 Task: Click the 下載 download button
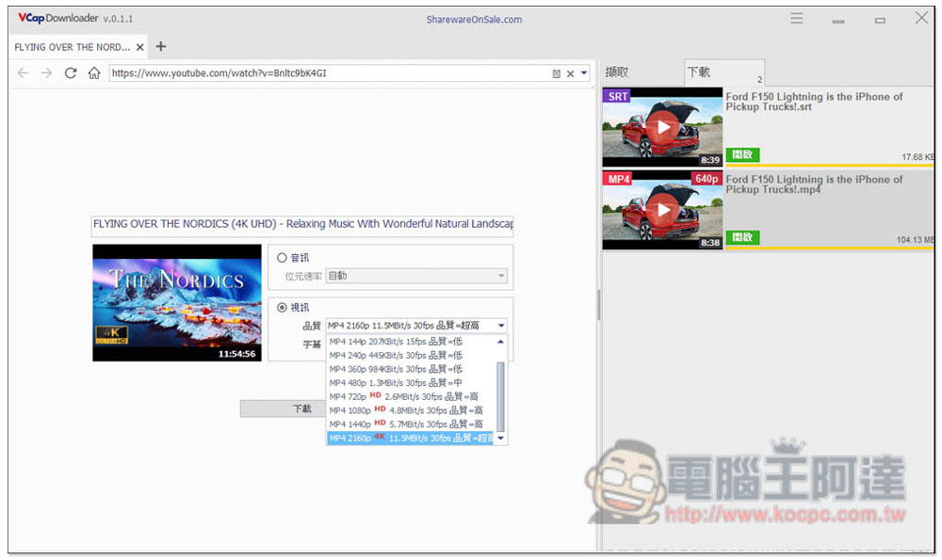tap(284, 408)
